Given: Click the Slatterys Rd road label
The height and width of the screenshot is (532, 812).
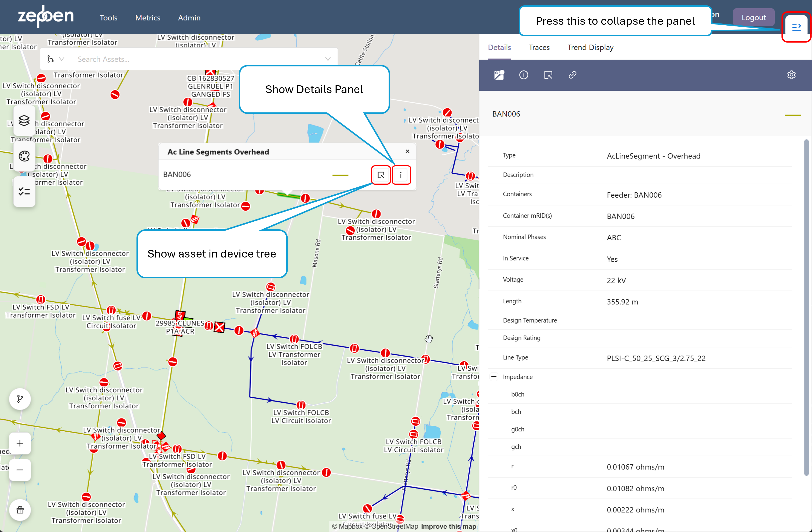Looking at the screenshot, I should pos(438,273).
